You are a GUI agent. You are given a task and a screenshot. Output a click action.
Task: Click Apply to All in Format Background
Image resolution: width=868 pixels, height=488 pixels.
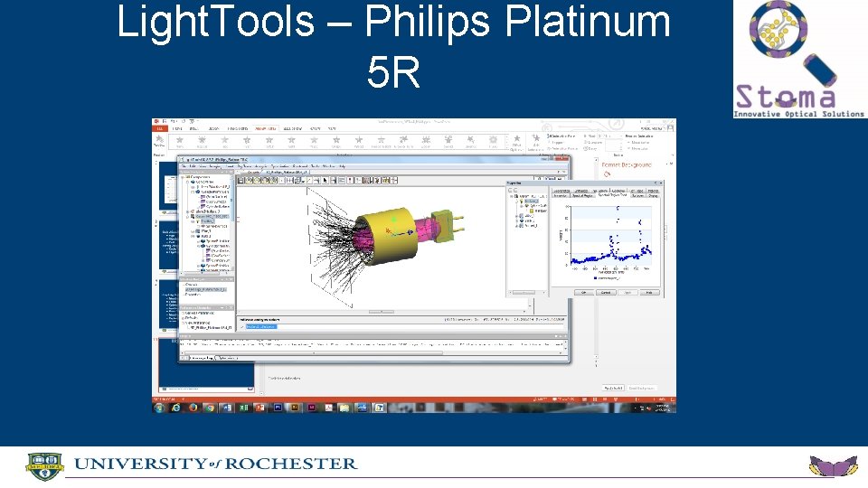coord(613,388)
